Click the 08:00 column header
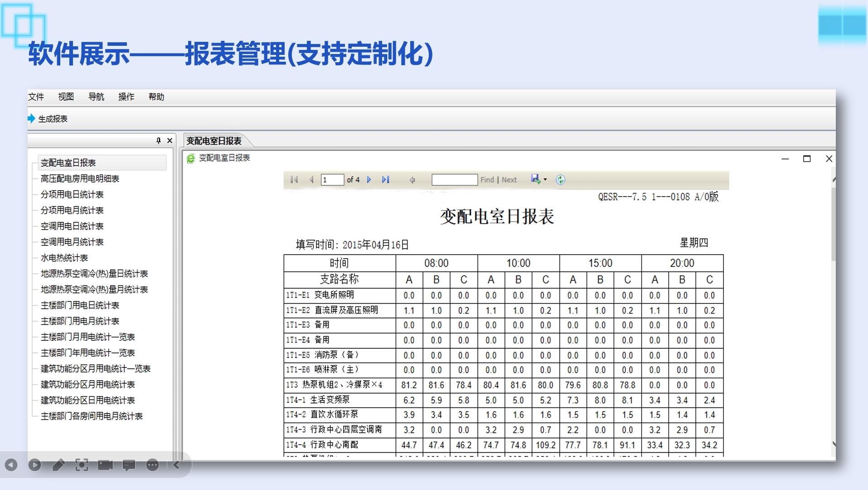Viewport: 868px width, 490px height. [x=436, y=263]
